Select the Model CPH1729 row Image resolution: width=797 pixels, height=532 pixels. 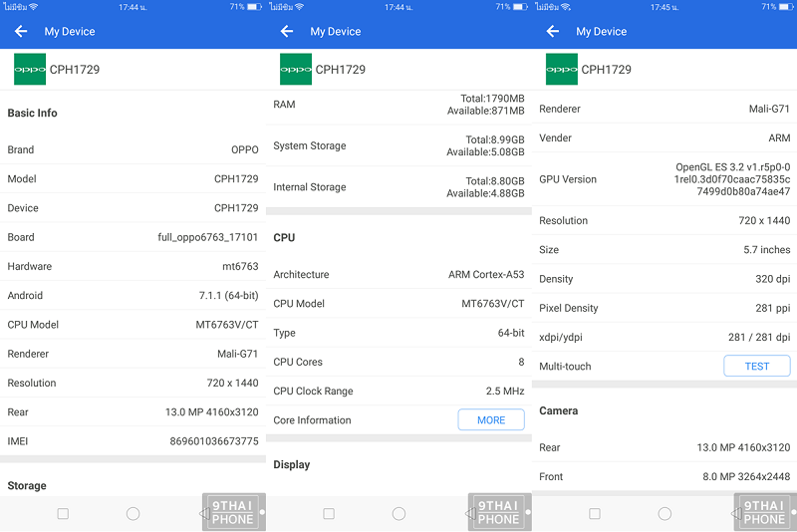coord(133,179)
